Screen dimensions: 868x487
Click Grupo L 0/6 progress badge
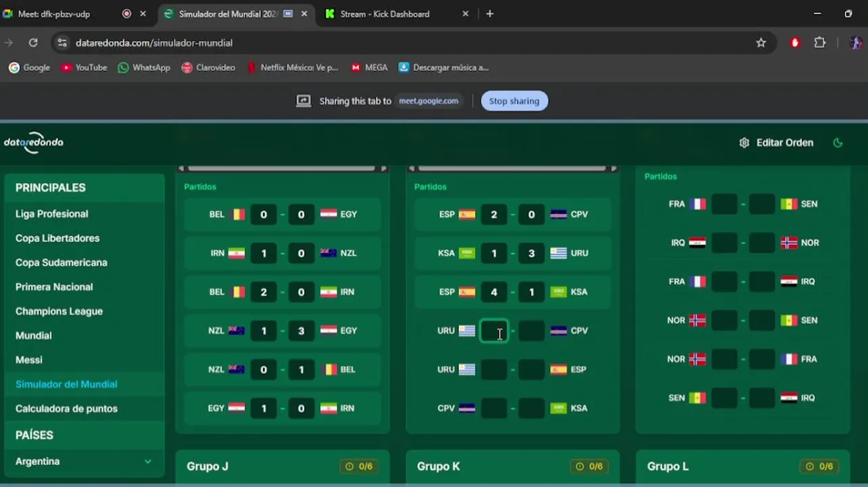point(819,466)
